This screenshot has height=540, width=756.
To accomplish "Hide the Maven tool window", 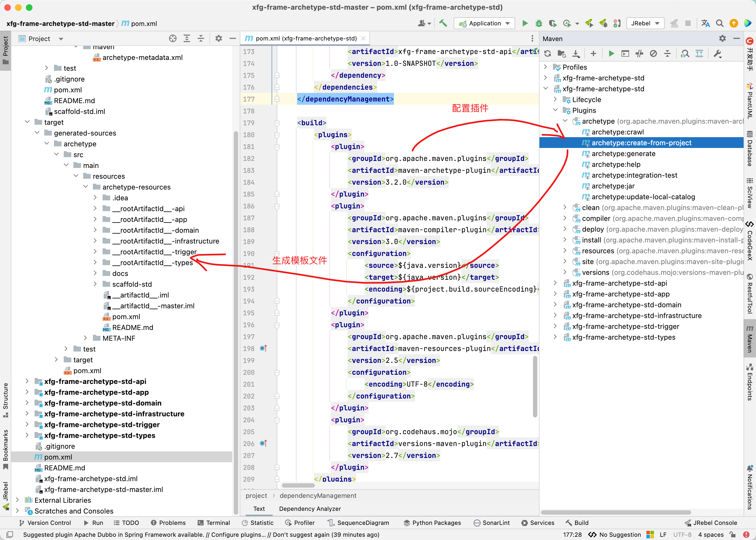I will coord(737,39).
